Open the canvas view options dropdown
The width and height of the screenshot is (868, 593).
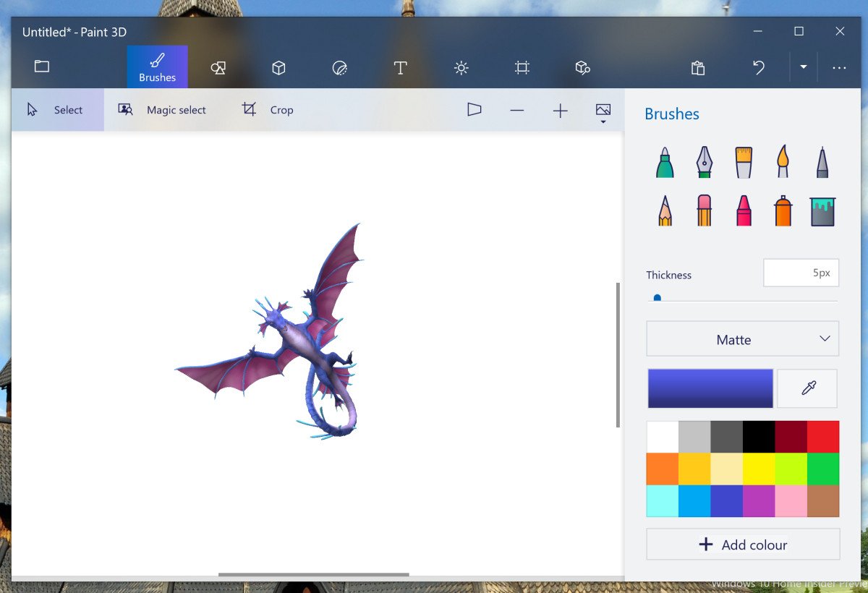603,112
